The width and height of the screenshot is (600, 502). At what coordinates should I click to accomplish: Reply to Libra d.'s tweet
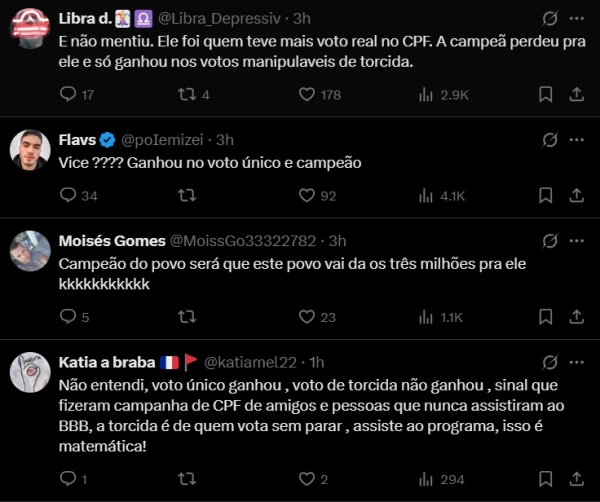point(68,94)
